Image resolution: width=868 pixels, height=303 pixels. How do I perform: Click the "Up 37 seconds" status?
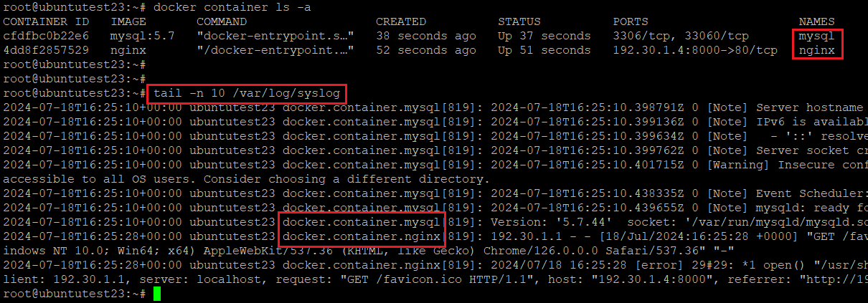544,36
